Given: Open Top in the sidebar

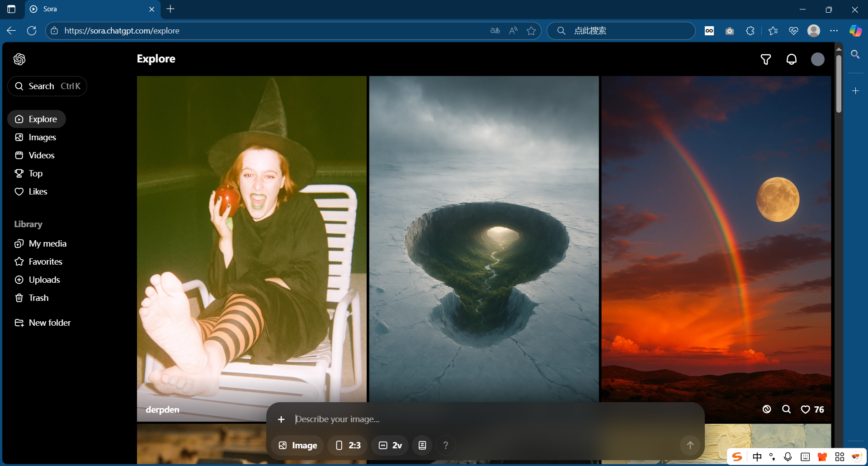Looking at the screenshot, I should pos(29,173).
